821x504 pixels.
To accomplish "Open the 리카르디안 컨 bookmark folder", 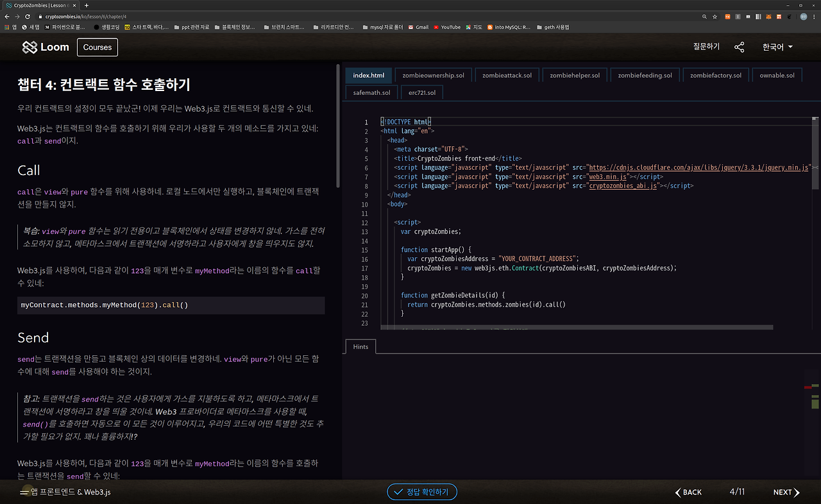I will coord(333,27).
